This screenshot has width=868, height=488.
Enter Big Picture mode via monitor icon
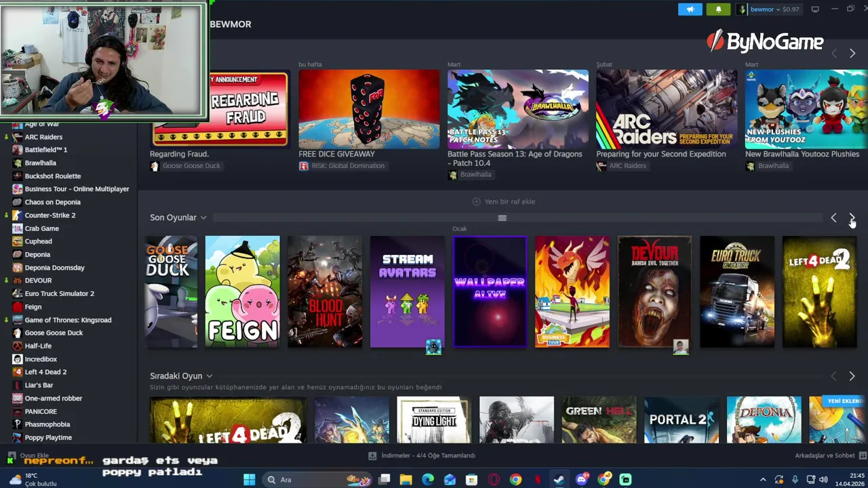click(815, 9)
